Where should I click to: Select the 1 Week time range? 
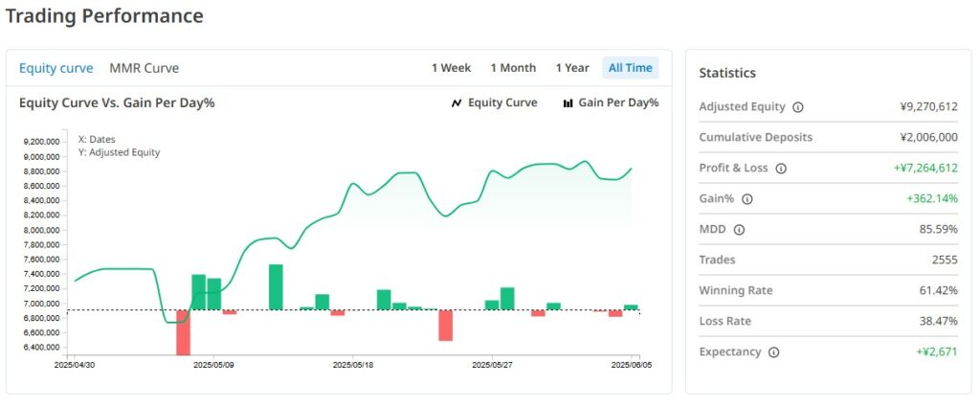pos(451,68)
